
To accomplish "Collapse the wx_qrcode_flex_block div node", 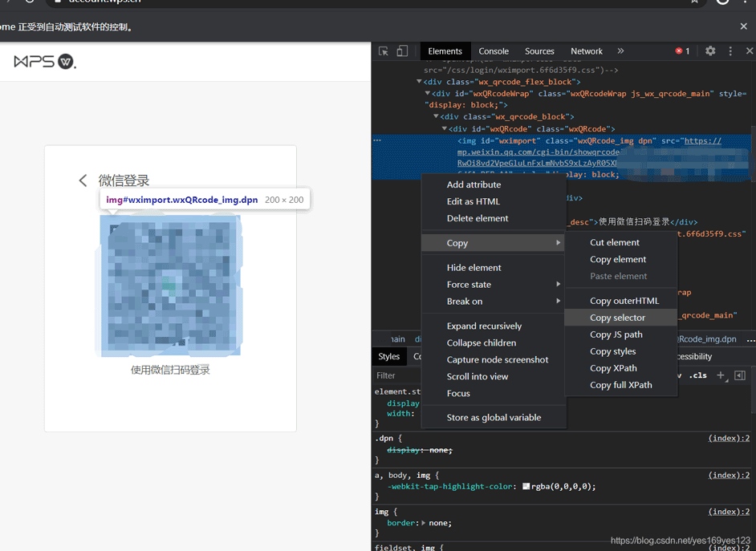I will click(x=419, y=82).
